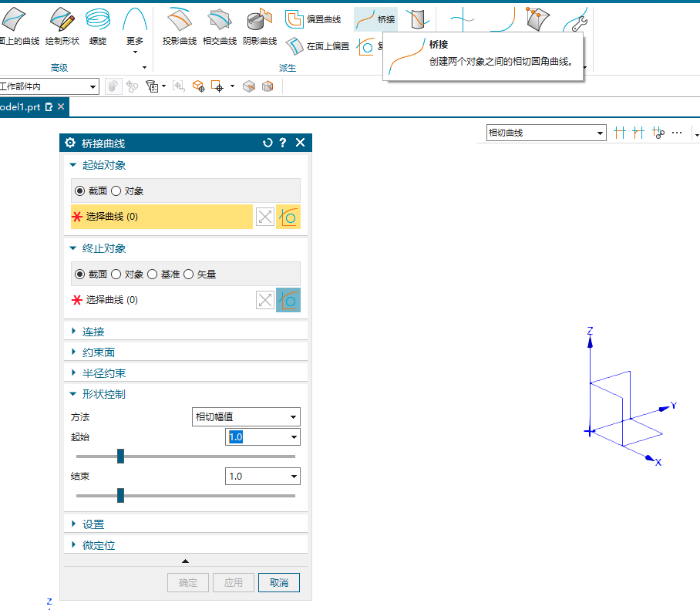Open the 阴影曲线 shadow curve tool
The height and width of the screenshot is (610, 700).
click(260, 27)
